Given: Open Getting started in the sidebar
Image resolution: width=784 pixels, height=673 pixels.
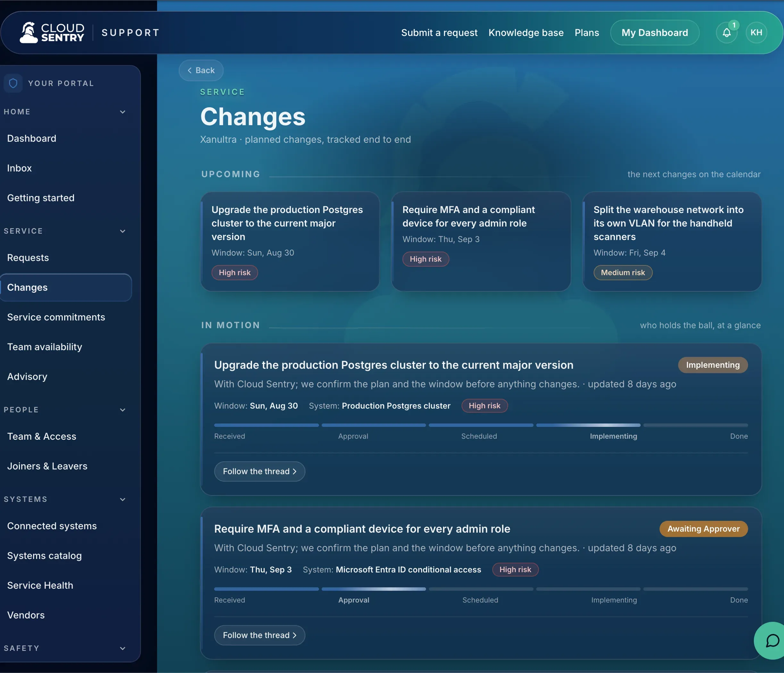Looking at the screenshot, I should click(x=66, y=198).
